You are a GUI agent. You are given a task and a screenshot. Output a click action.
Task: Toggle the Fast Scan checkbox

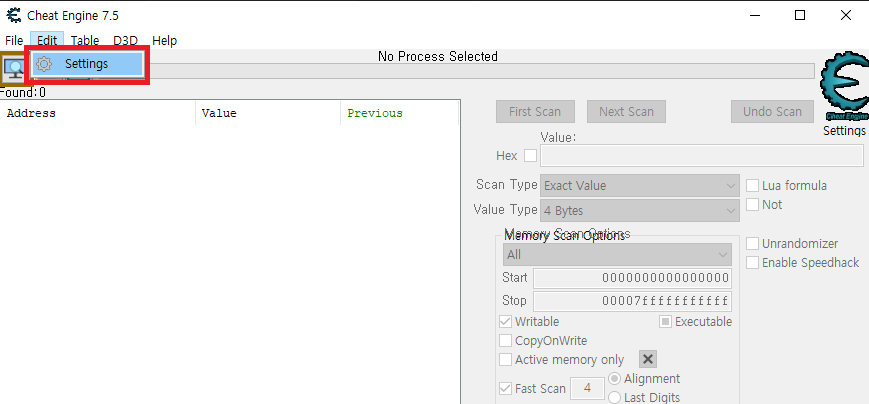point(505,388)
